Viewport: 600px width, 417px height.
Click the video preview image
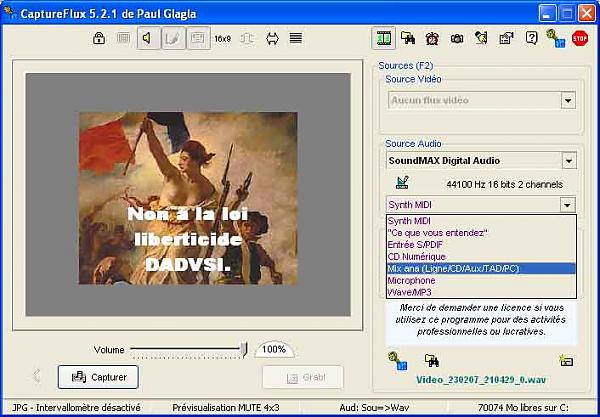click(188, 198)
